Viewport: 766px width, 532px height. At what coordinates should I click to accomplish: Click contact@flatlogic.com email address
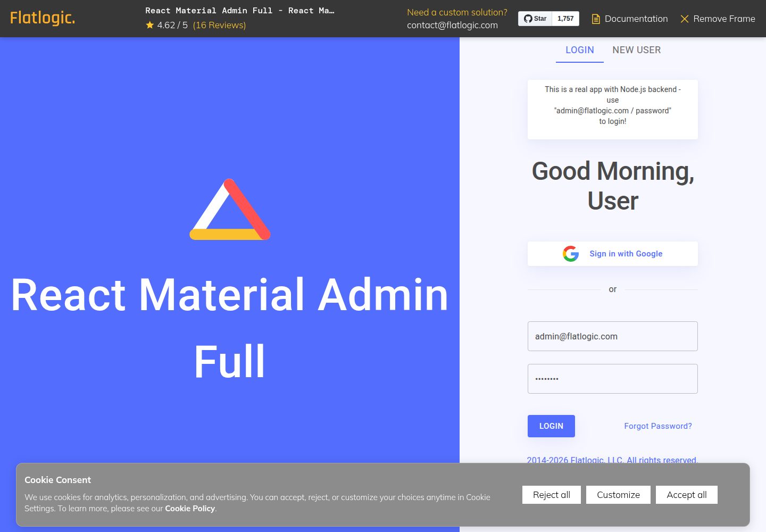(x=453, y=25)
